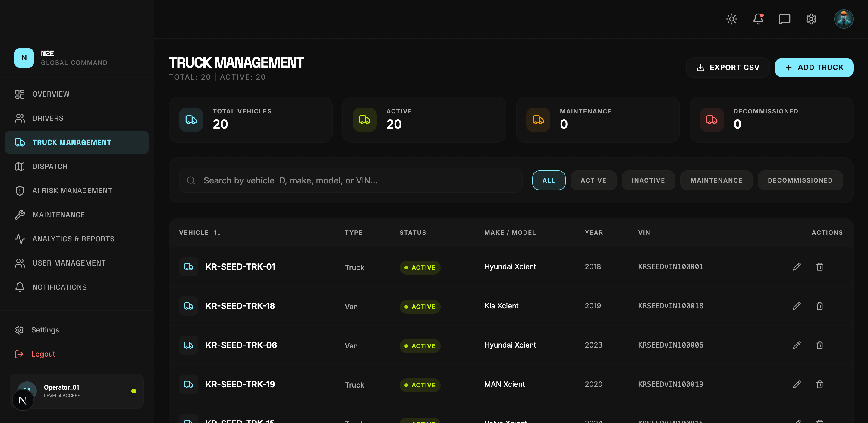Image resolution: width=868 pixels, height=423 pixels.
Task: Sort by the Vehicle column arrows
Action: [x=217, y=232]
